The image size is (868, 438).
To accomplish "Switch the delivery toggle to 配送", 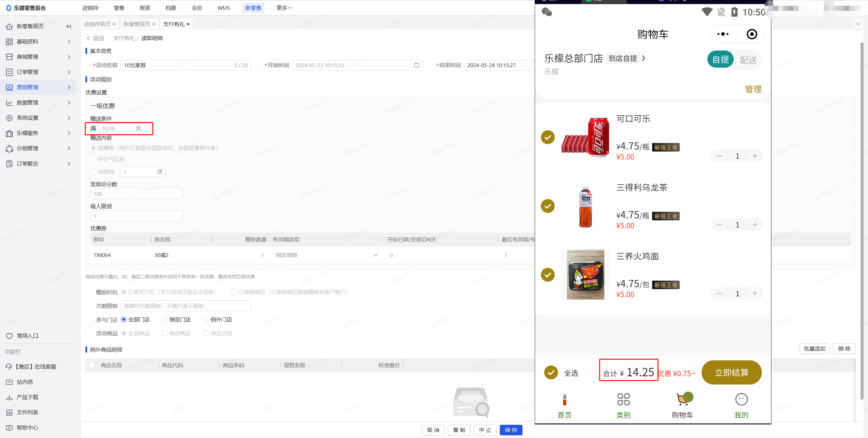I will [x=748, y=60].
